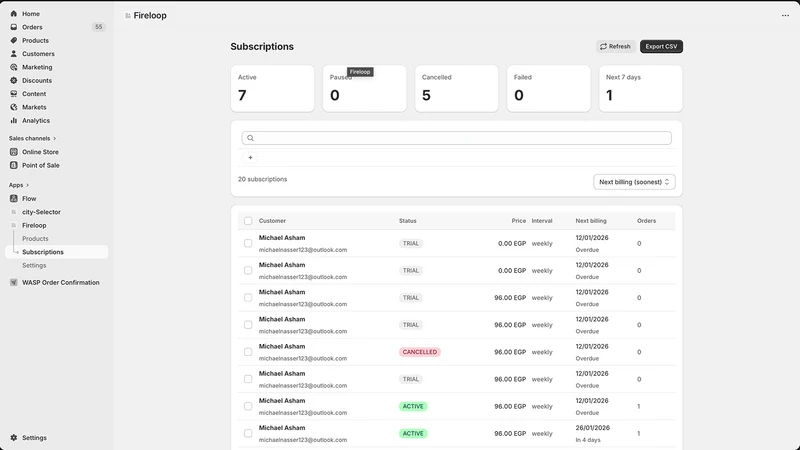The height and width of the screenshot is (450, 800).
Task: Check the TRIAL row just below CANCELLED
Action: click(248, 379)
